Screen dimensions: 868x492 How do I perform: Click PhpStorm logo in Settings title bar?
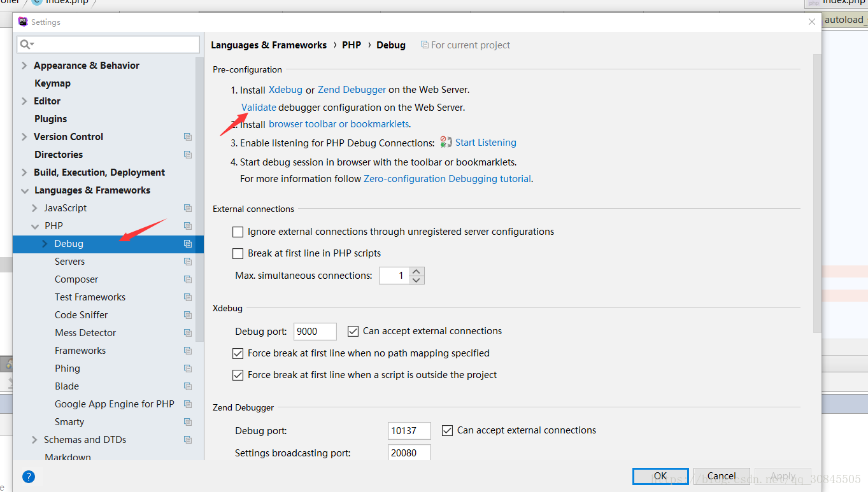click(x=23, y=22)
